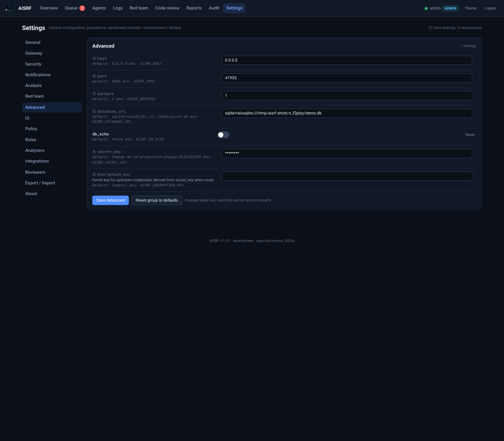Open the About section
Viewport: 504px width, 441px height.
tap(52, 194)
